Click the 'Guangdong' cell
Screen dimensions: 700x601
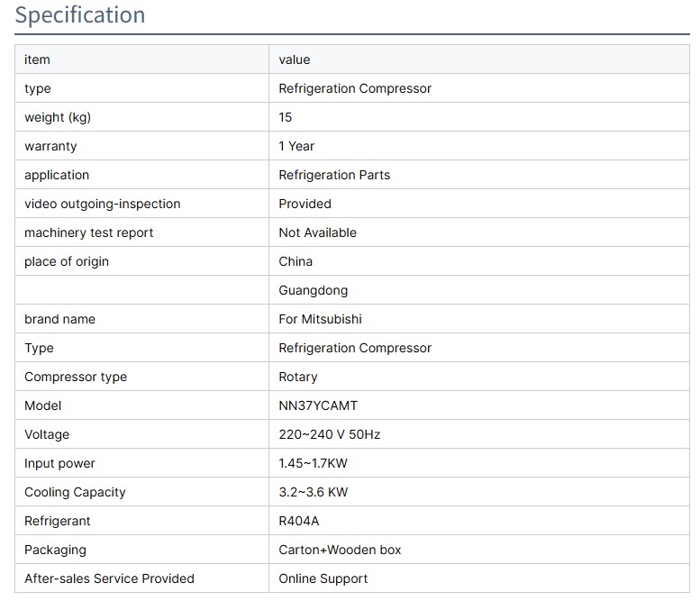pos(313,290)
